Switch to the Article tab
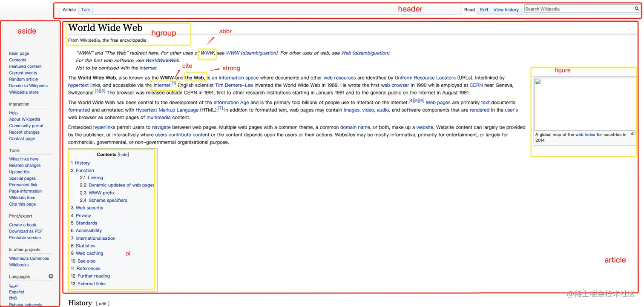Image resolution: width=644 pixels, height=307 pixels. pyautogui.click(x=69, y=9)
